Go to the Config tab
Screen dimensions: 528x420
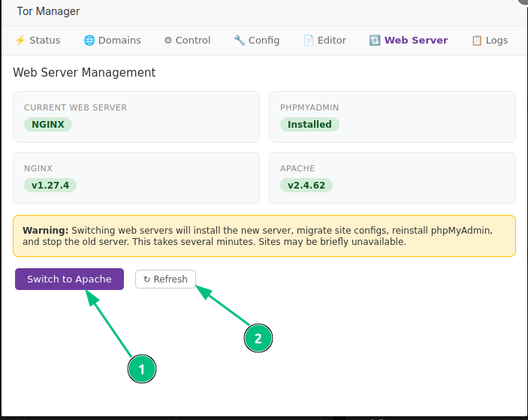pyautogui.click(x=257, y=41)
